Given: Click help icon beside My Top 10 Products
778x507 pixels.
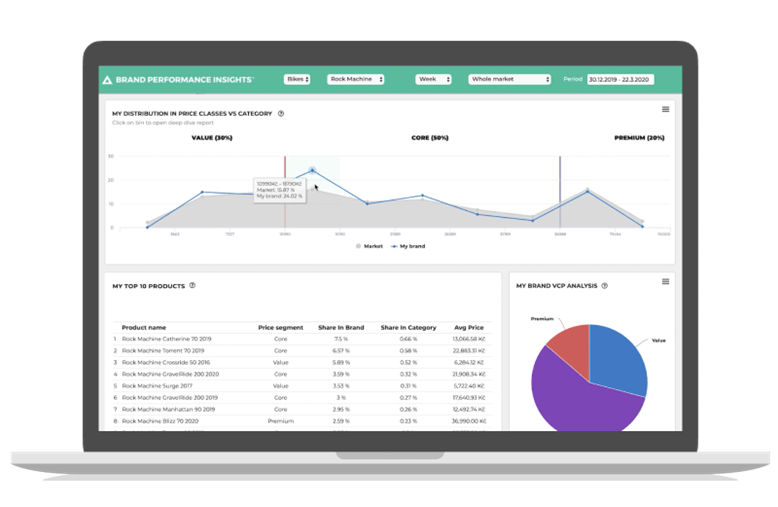Looking at the screenshot, I should [192, 286].
